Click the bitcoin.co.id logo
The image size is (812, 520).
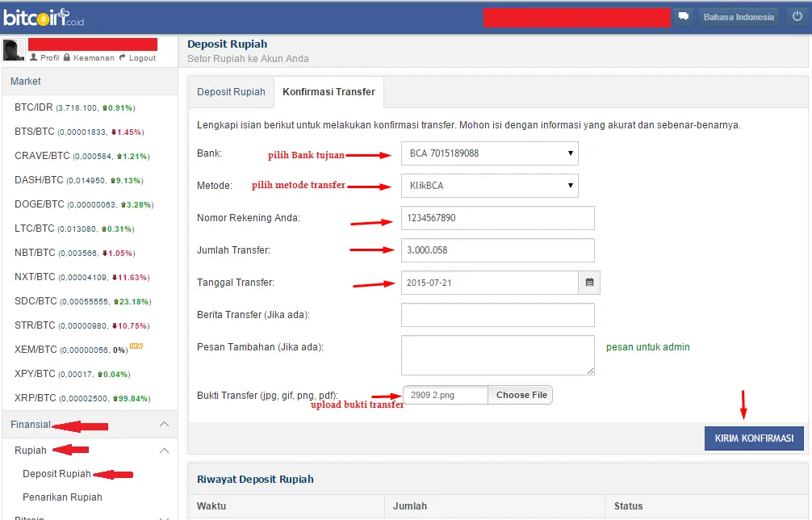click(44, 17)
